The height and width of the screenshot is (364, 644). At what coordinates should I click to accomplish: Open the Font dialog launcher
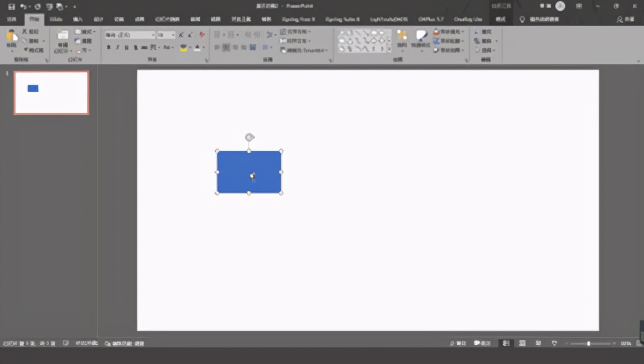click(x=207, y=61)
